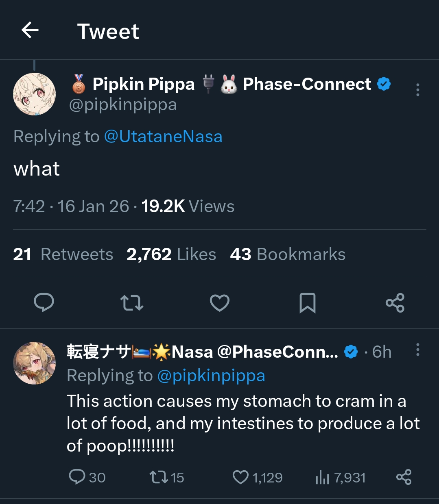
Task: Like Nasa's reply with 1,129 likes
Action: coord(240,477)
